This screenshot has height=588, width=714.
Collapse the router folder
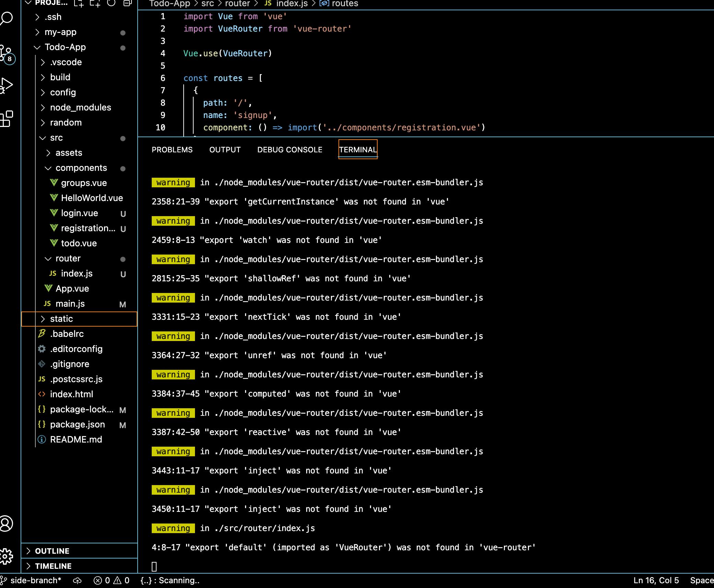point(79,258)
